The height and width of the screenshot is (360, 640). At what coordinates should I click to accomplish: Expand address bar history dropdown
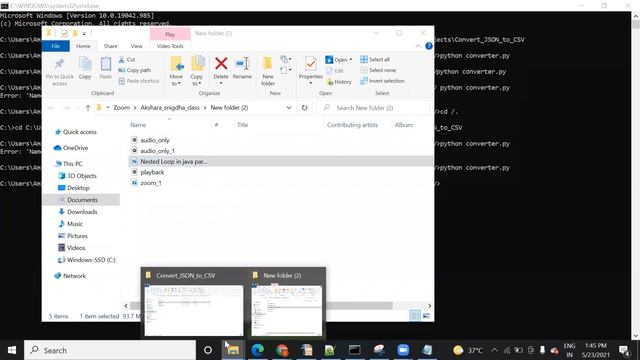289,108
